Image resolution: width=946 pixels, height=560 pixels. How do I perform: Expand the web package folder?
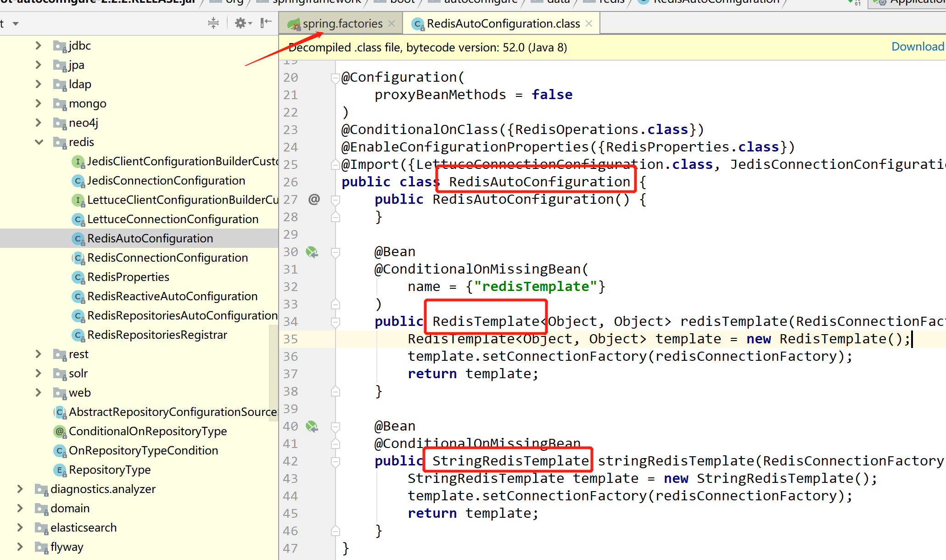[39, 392]
